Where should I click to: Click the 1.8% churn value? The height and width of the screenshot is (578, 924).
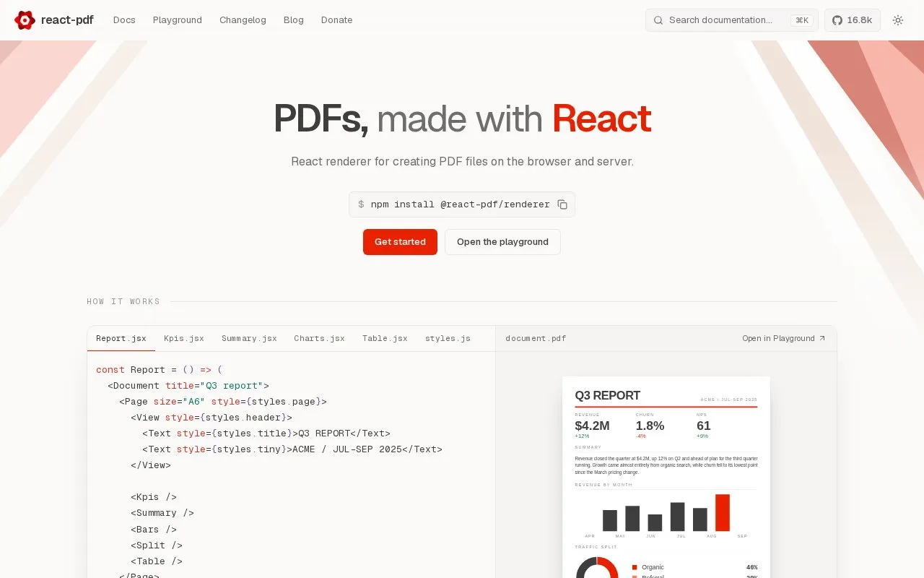[650, 426]
